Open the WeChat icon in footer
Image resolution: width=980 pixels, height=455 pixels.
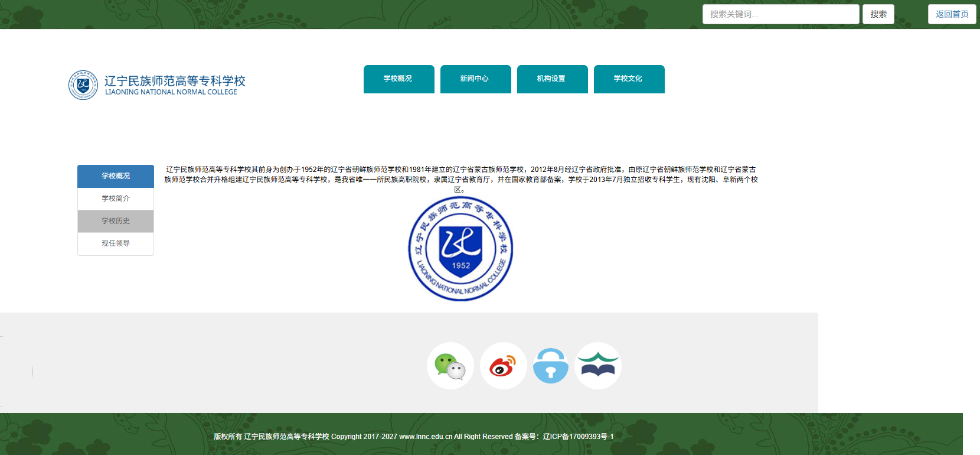pos(450,366)
